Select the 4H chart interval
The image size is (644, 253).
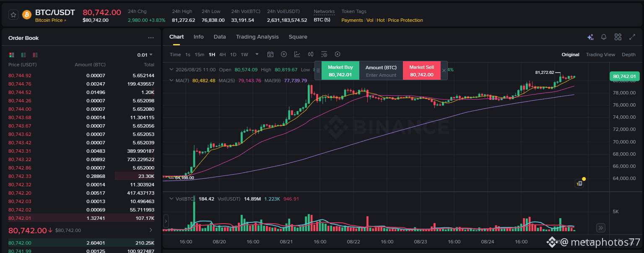point(223,55)
